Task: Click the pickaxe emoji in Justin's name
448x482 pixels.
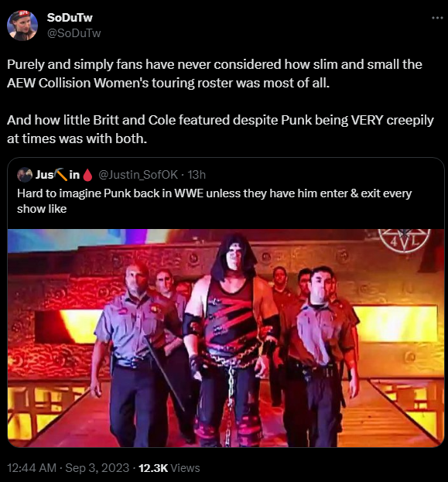Action: point(60,175)
